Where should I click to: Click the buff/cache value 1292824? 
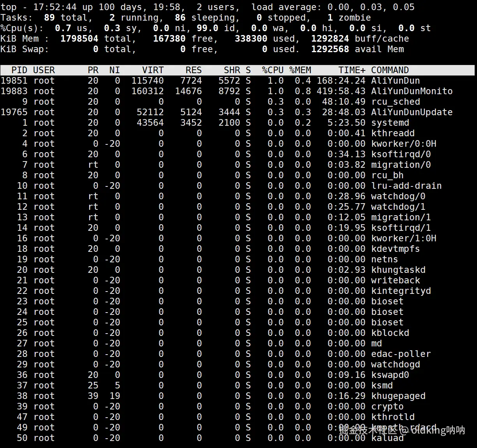tap(330, 39)
